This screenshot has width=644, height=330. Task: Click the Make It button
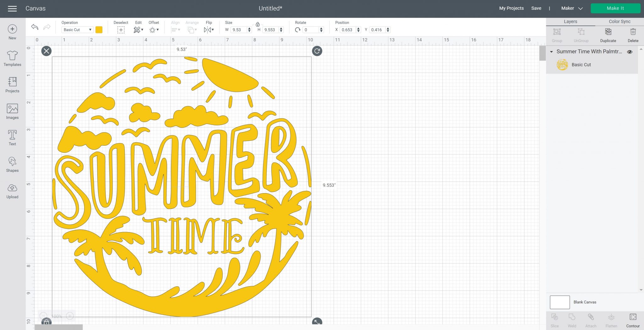click(x=615, y=8)
